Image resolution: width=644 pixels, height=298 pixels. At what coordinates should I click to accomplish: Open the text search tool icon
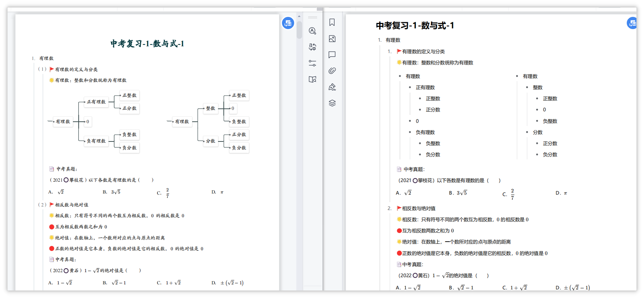312,31
